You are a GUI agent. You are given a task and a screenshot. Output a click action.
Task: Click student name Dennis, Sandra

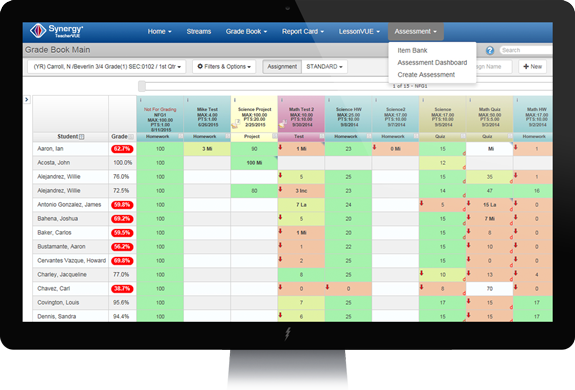[56, 317]
